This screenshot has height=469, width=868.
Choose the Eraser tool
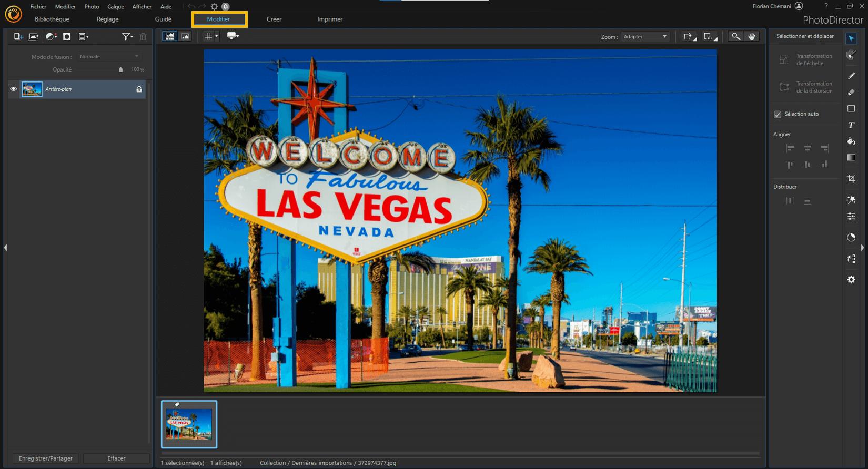(851, 93)
